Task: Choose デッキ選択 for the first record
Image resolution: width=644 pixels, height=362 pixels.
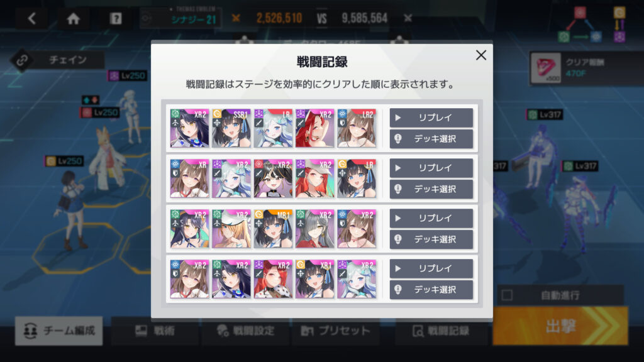Action: point(431,139)
